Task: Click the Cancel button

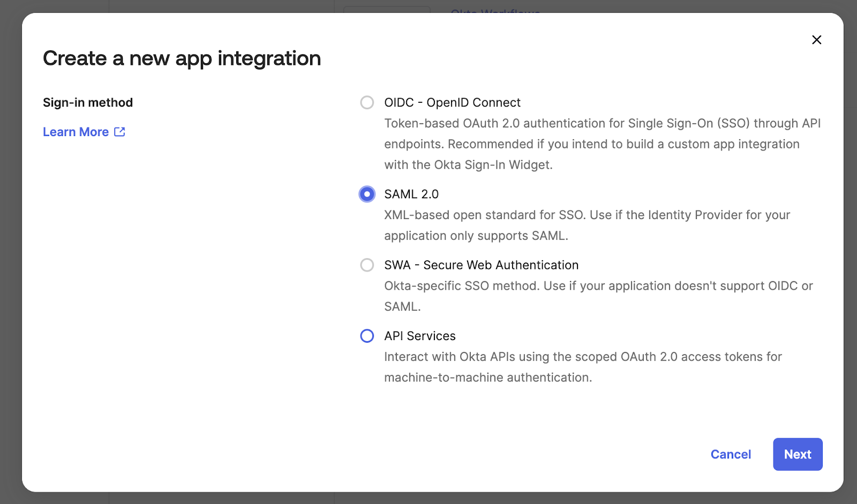Action: click(x=731, y=454)
